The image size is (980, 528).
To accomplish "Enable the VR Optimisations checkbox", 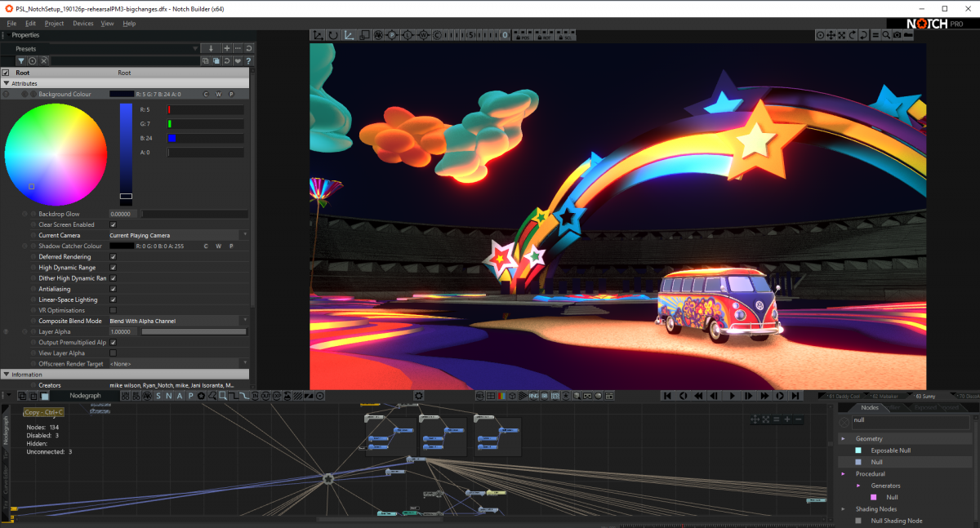I will click(113, 310).
